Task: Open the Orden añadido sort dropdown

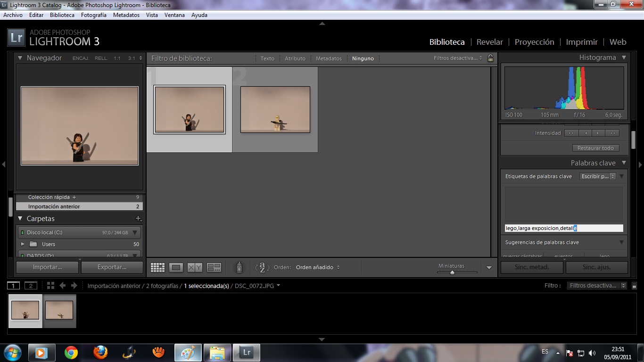Action: [318, 267]
